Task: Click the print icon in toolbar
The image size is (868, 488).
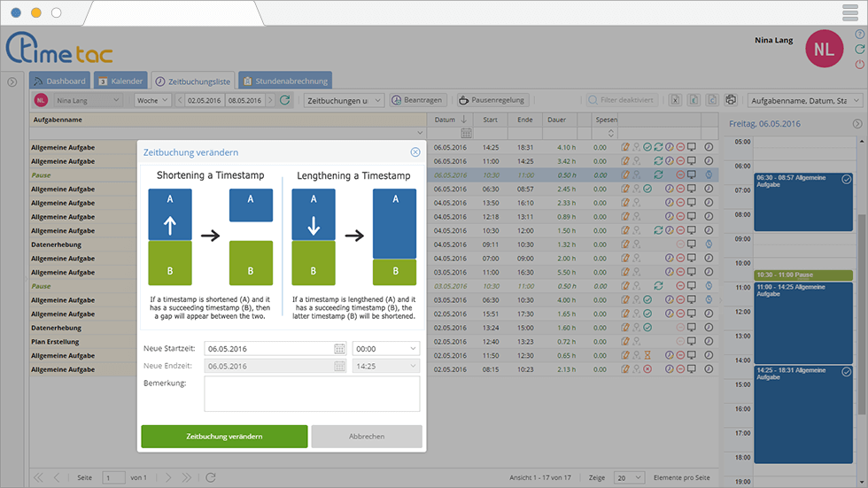Action: point(731,101)
